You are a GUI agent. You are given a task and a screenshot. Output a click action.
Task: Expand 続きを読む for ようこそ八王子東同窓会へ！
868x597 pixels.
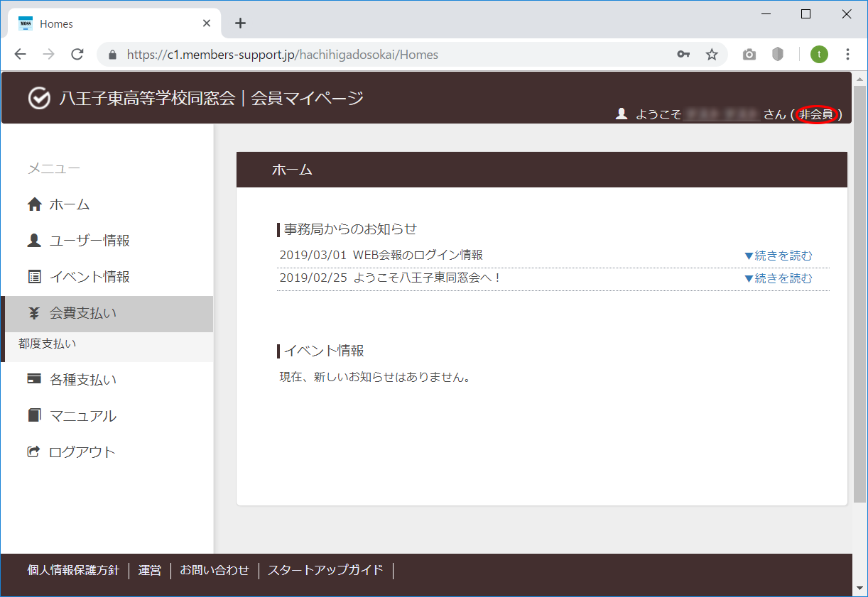click(x=778, y=278)
